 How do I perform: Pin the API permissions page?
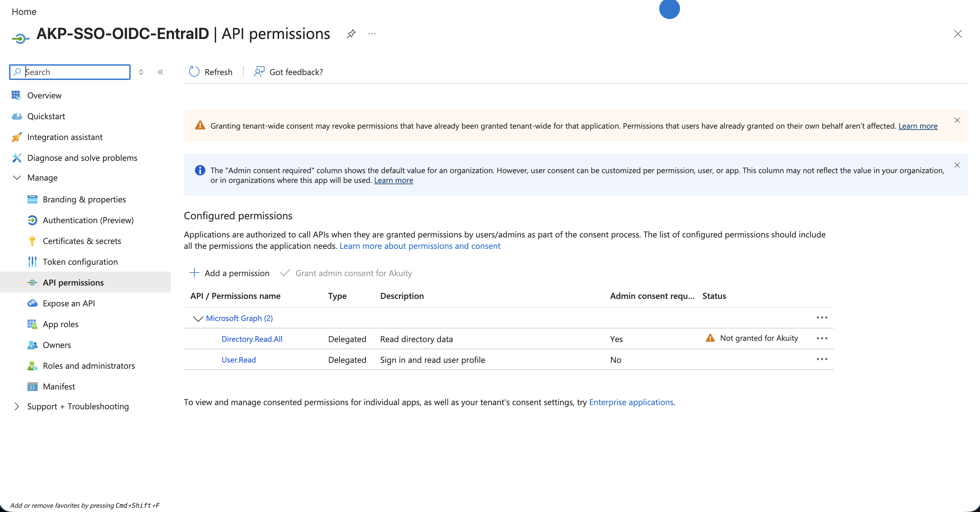[351, 34]
